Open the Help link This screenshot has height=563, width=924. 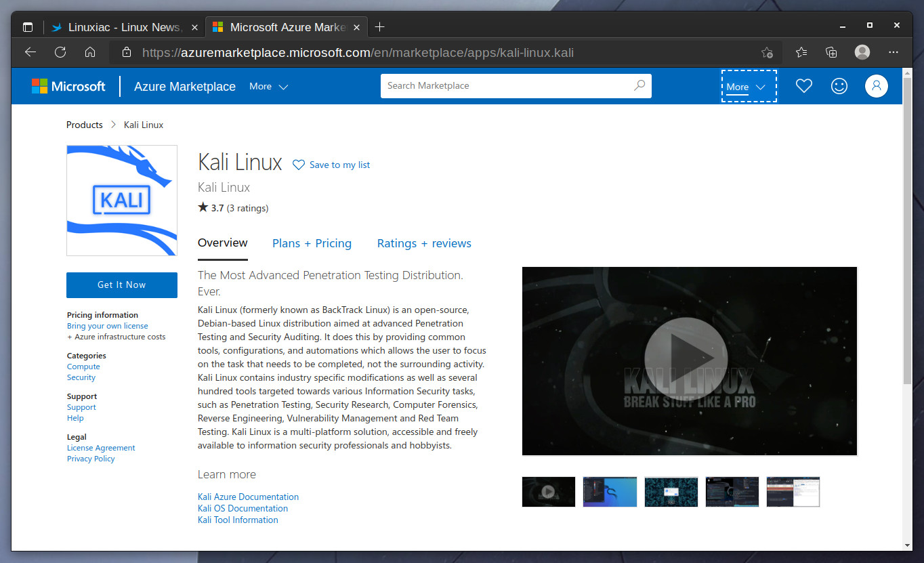(75, 418)
